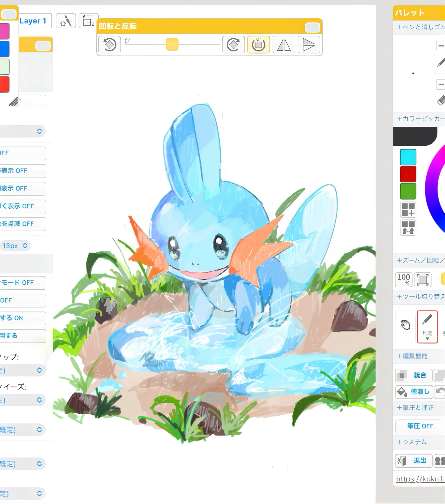Click the undo arrow icon
This screenshot has height=504, width=445.
(440, 392)
